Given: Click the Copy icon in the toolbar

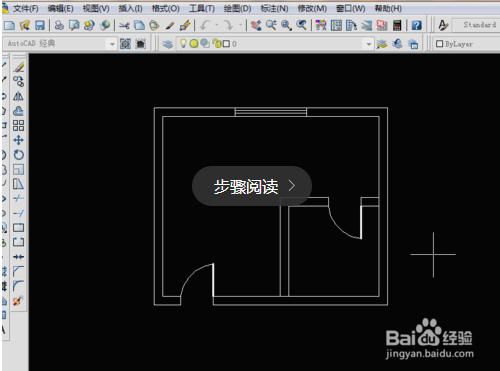Looking at the screenshot, I should [139, 25].
